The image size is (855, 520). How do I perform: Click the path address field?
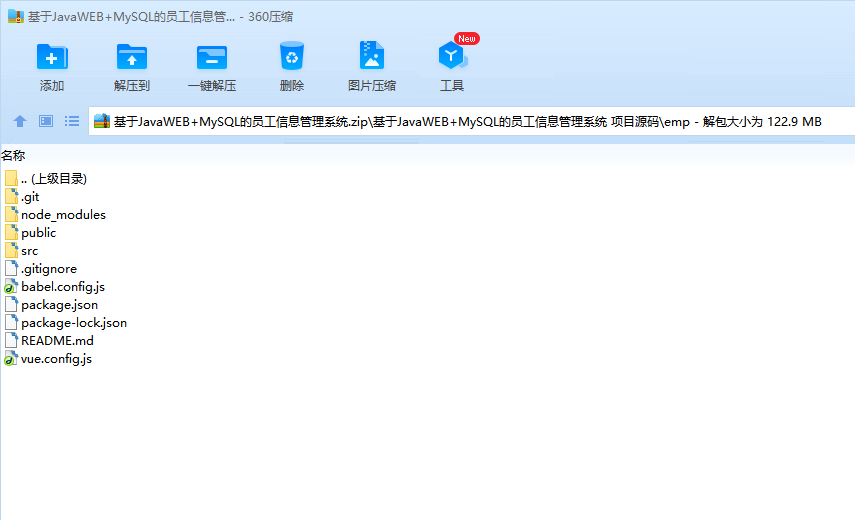tap(472, 121)
